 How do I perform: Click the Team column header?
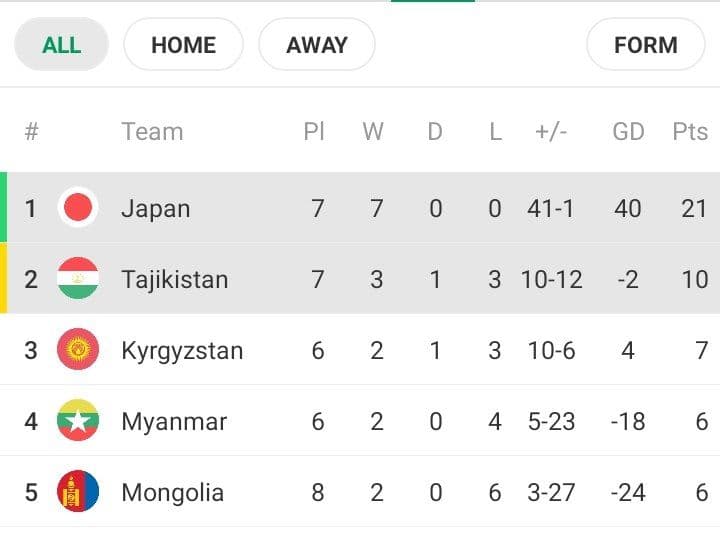click(152, 132)
